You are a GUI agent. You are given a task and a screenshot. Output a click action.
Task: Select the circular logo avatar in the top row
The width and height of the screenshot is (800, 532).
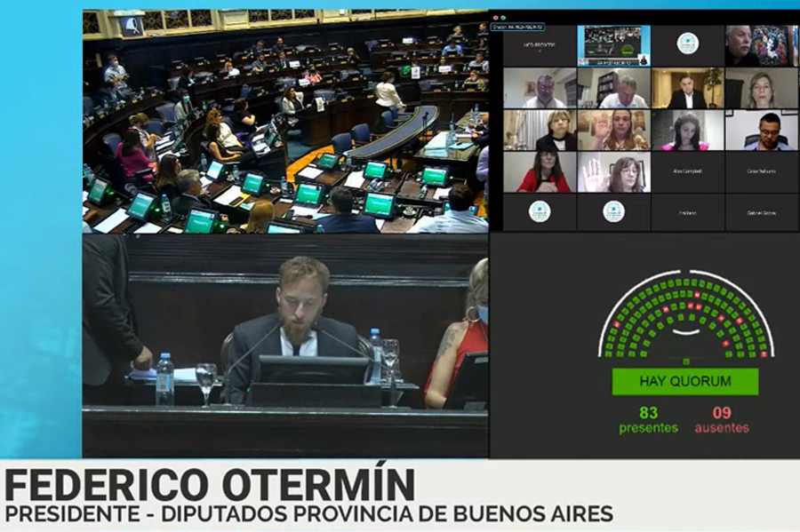tap(686, 44)
